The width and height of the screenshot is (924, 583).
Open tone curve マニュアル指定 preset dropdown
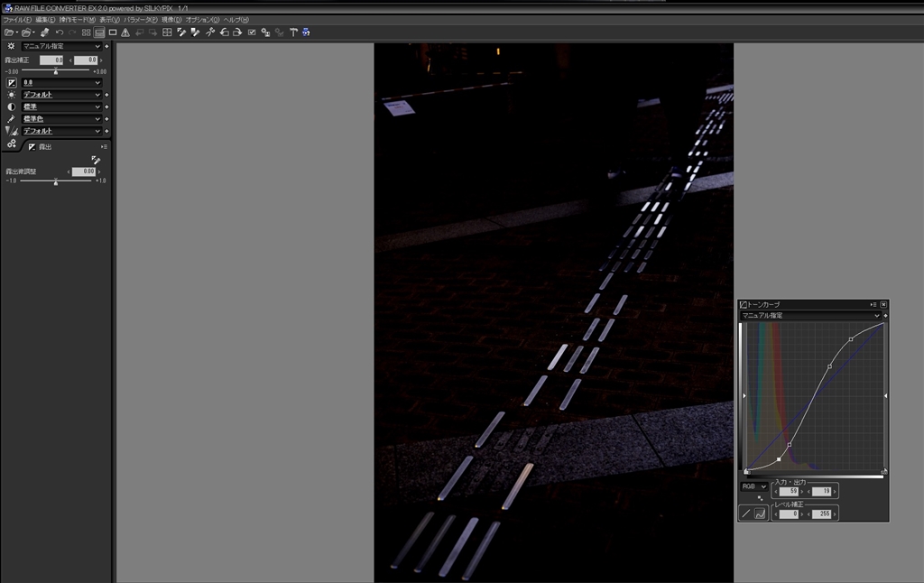[810, 315]
